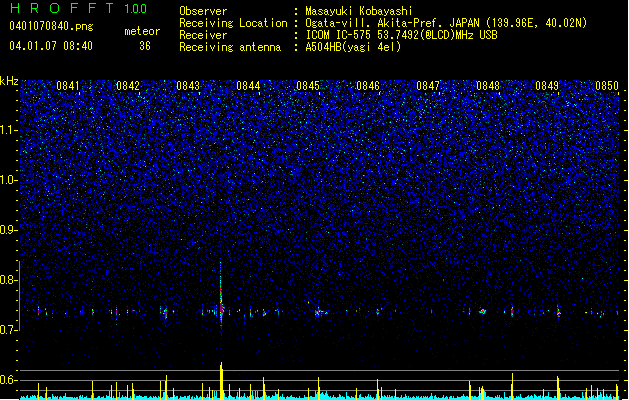Click the Receiving Location label
The image size is (629, 400).
click(233, 24)
